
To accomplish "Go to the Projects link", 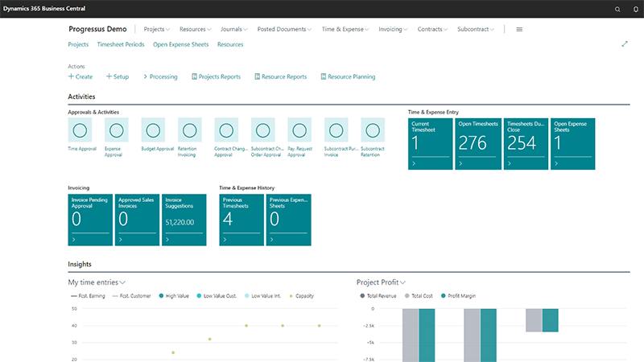I will [78, 44].
